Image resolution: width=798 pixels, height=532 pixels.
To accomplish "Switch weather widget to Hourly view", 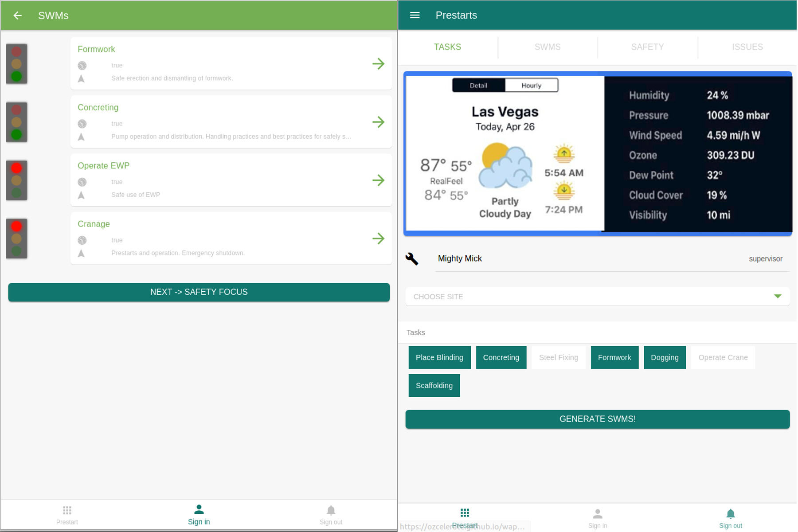I will coord(531,86).
